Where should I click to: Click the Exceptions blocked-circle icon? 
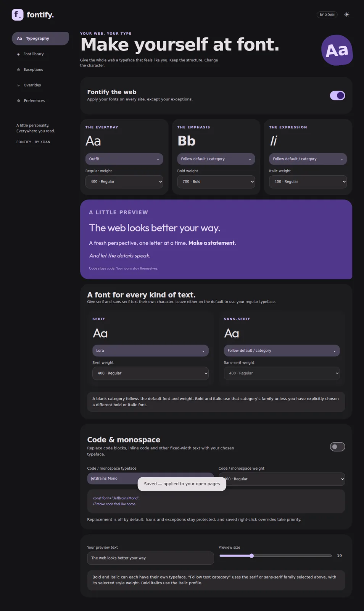point(18,70)
